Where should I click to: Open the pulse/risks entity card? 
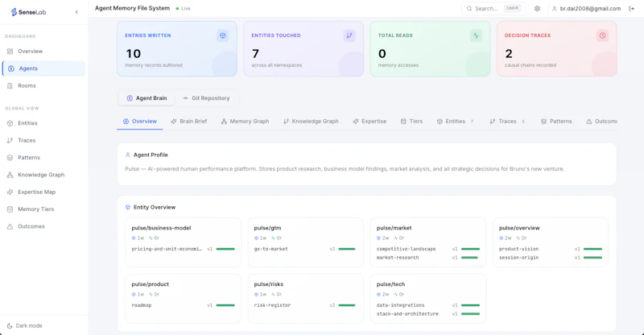coord(306,299)
